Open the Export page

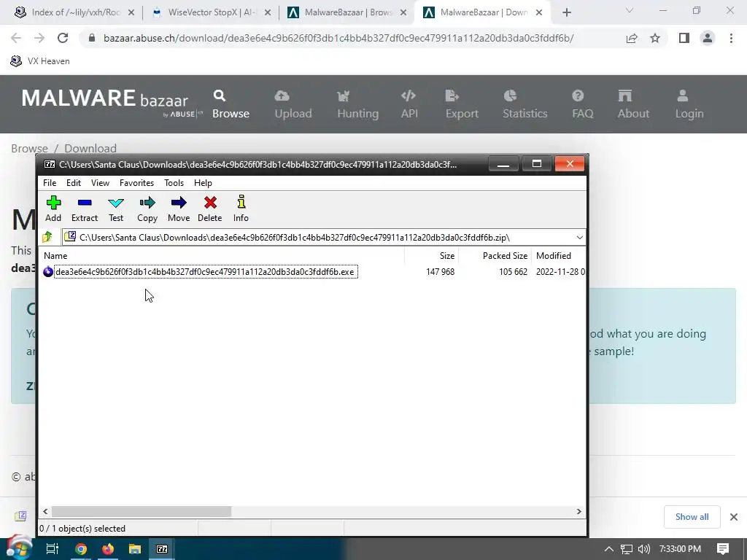pos(462,104)
